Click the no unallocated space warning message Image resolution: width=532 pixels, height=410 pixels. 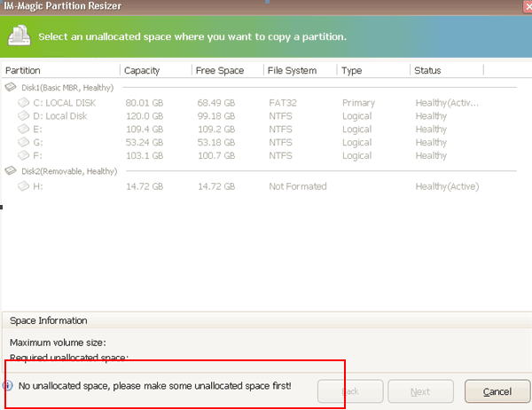[154, 386]
